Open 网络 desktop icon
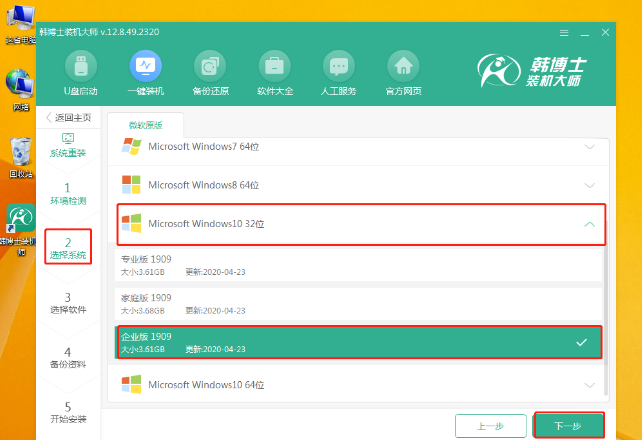 click(20, 90)
